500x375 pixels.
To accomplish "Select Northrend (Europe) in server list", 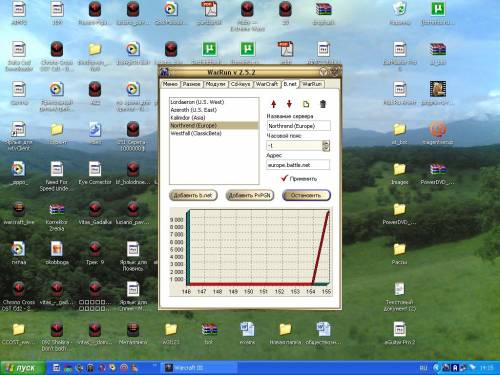I will pos(214,125).
